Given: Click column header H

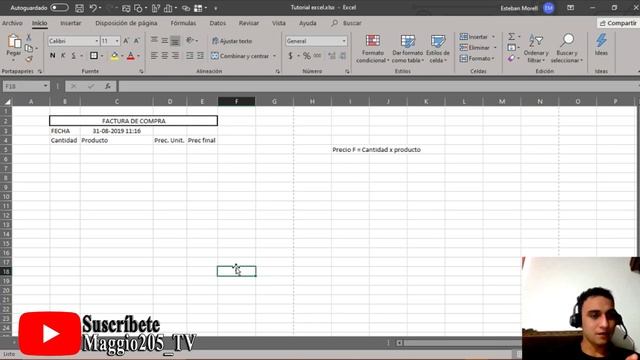Looking at the screenshot, I should 312,101.
